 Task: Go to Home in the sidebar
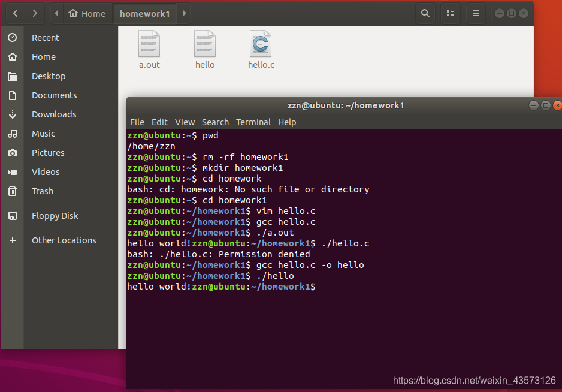(44, 57)
